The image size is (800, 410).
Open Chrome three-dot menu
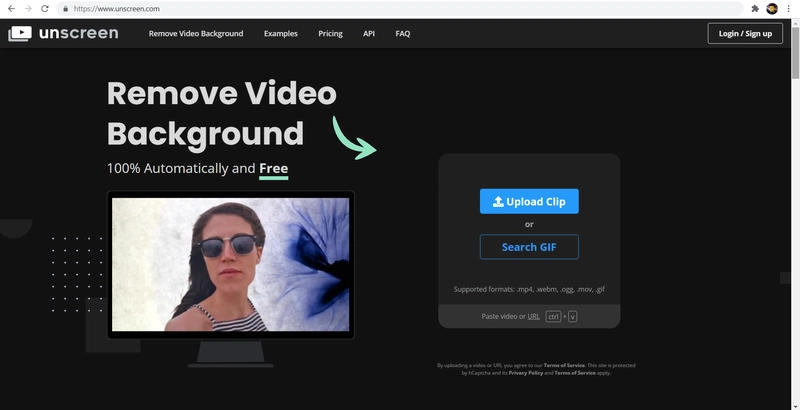tap(789, 8)
